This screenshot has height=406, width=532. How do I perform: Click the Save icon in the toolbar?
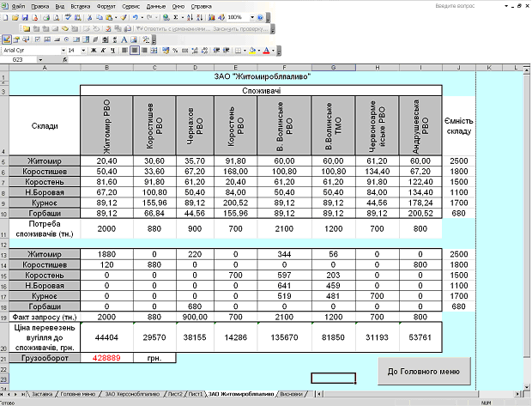click(24, 17)
